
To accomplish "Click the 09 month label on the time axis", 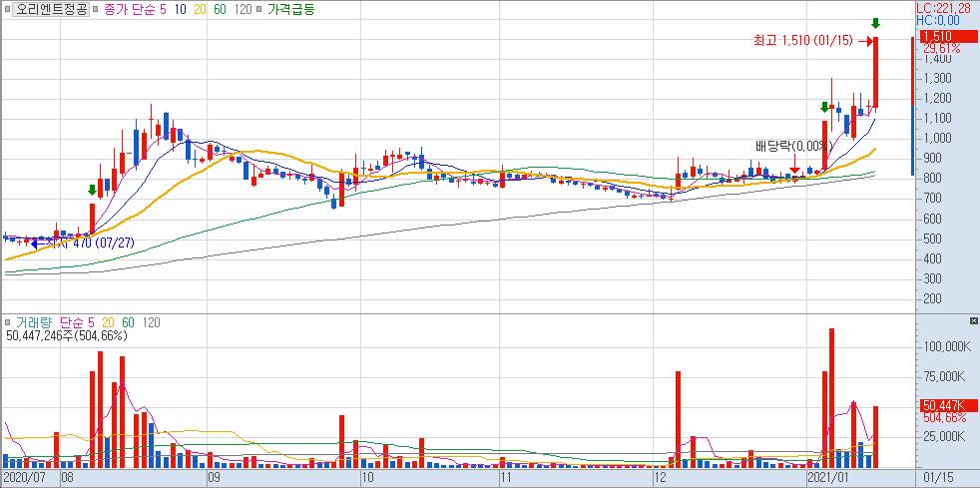I will coord(214,478).
